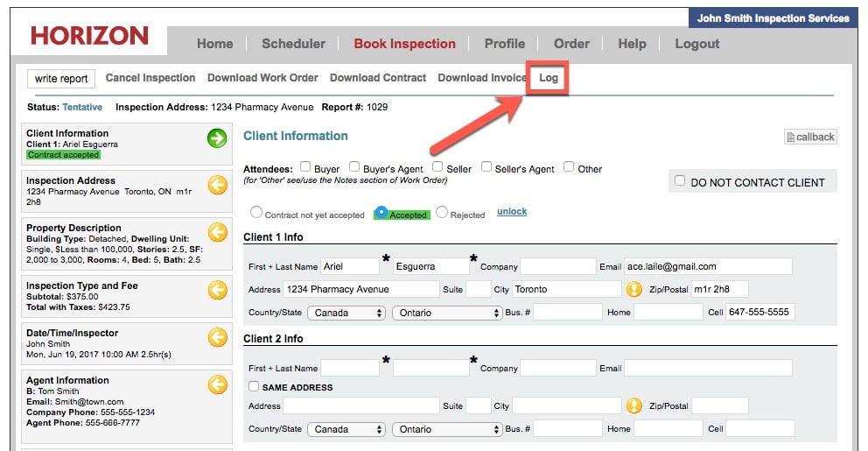868x451 pixels.
Task: Click yellow arrow icon beside Inspection Address
Action: [x=217, y=185]
